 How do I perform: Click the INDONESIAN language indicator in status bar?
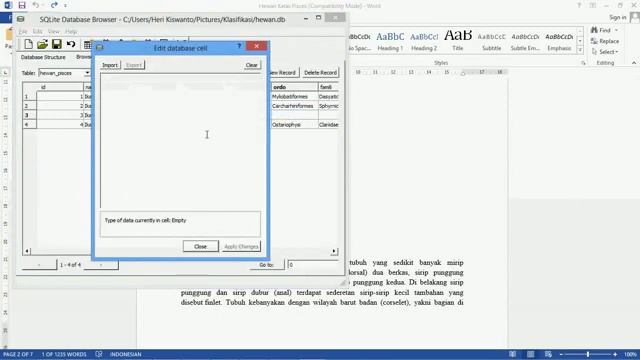coord(125,354)
